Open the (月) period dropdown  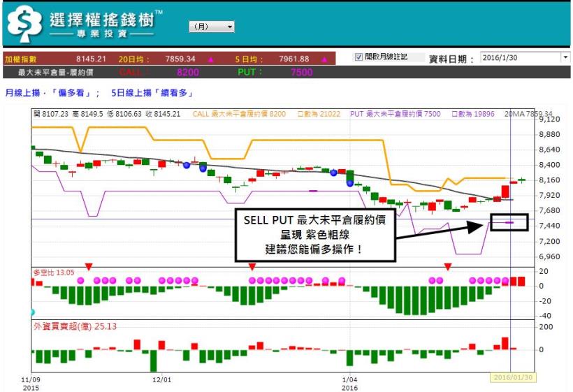(x=212, y=27)
